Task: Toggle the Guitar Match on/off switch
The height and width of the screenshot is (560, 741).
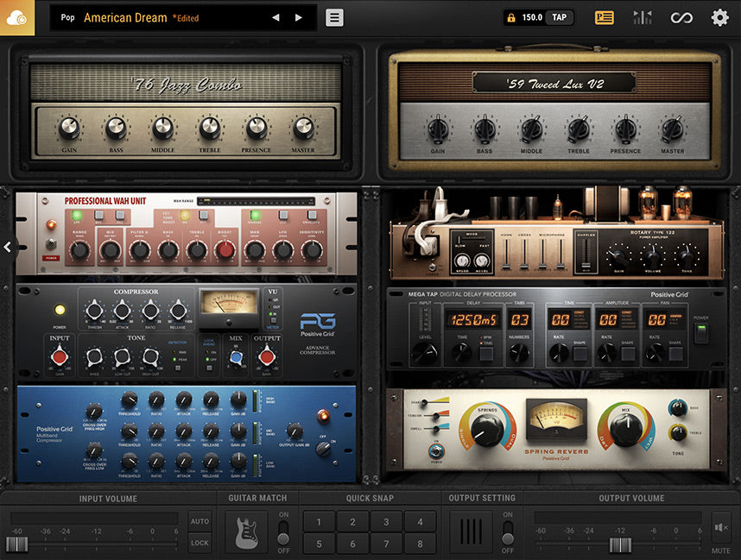Action: pos(282,532)
